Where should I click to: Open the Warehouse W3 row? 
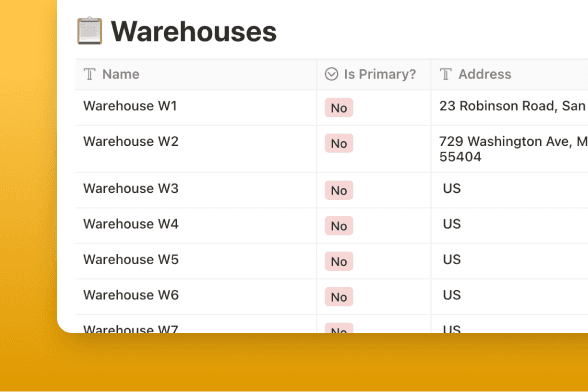tap(131, 188)
